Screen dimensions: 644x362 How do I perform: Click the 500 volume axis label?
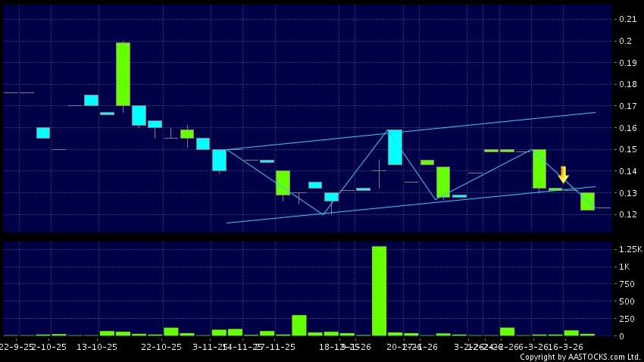click(626, 301)
